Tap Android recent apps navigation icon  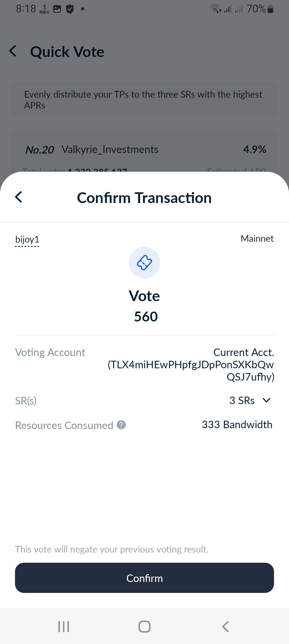[x=64, y=626]
